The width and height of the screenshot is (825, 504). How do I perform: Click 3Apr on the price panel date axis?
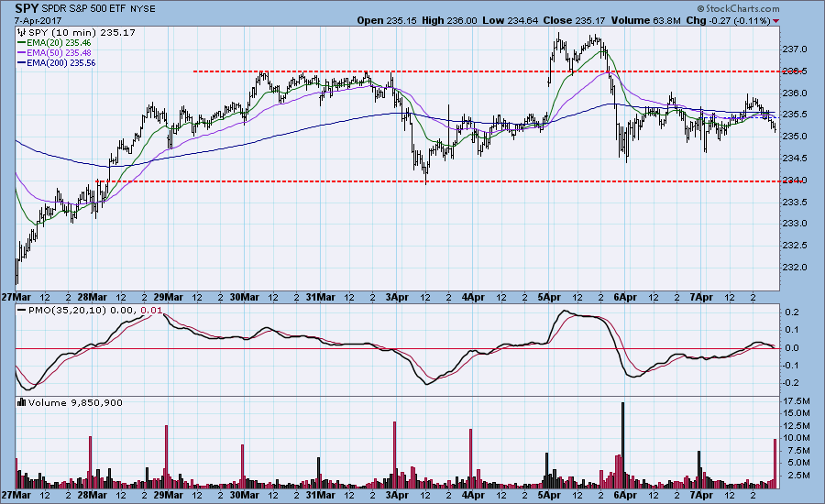[397, 297]
